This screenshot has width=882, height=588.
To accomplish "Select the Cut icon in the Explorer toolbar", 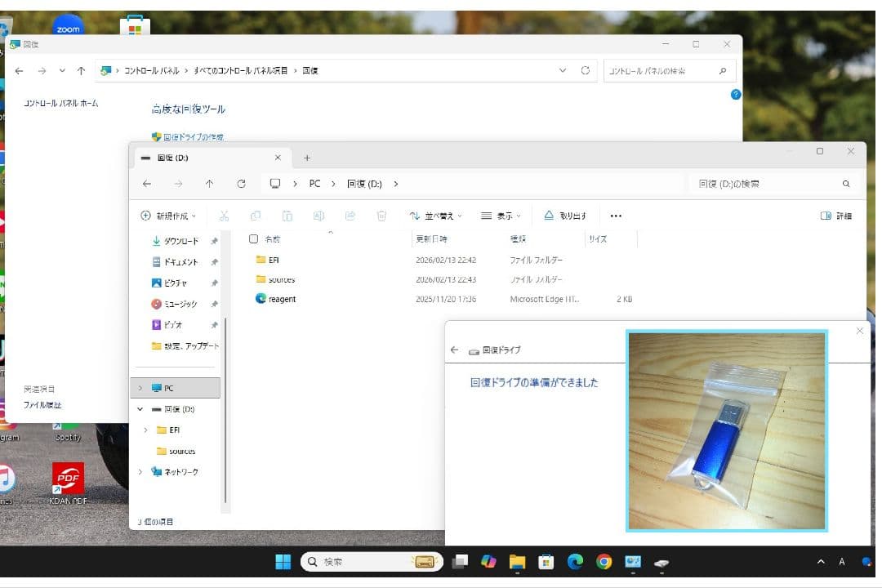I will coord(223,216).
